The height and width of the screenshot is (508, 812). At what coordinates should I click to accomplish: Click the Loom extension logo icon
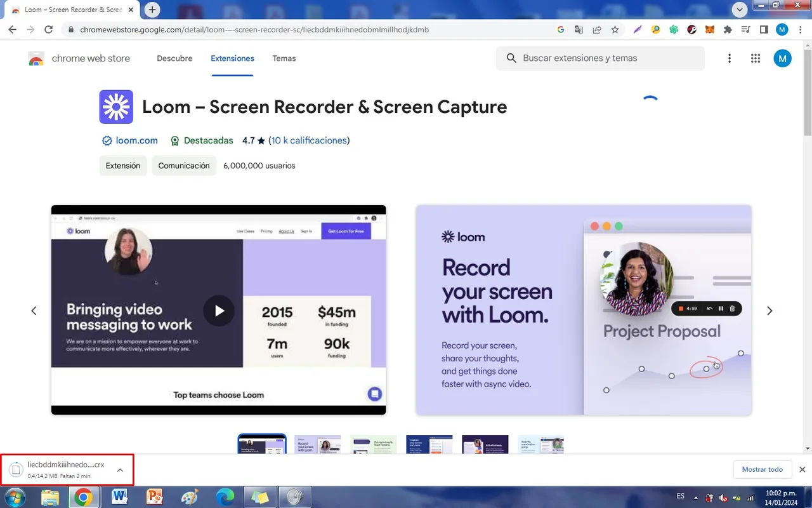pyautogui.click(x=116, y=107)
